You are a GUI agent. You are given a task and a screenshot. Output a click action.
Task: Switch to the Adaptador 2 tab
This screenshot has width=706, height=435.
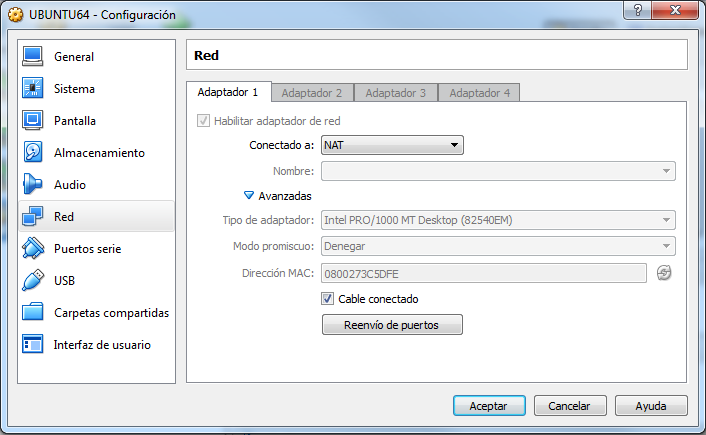tap(312, 93)
